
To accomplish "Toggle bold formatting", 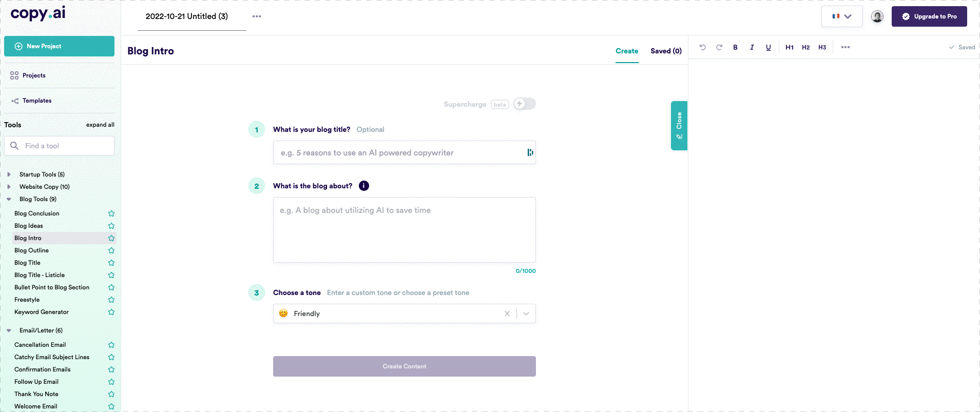I will coord(736,47).
